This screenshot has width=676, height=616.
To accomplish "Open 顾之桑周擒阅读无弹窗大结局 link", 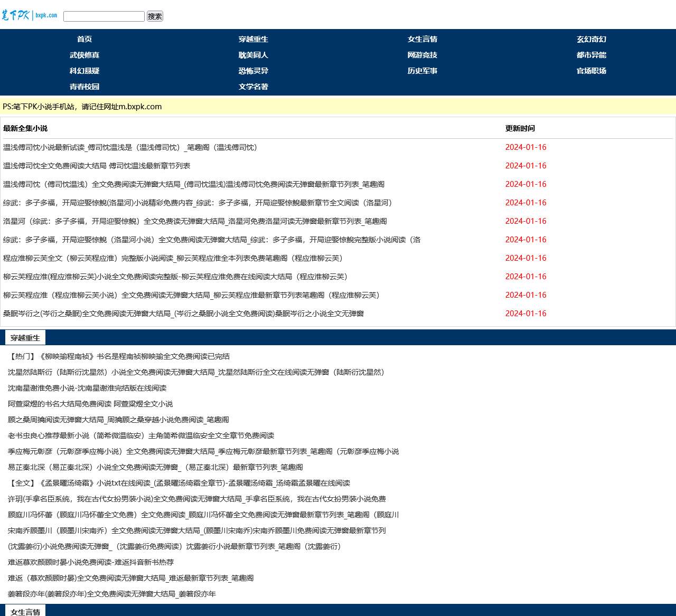I will point(118,420).
